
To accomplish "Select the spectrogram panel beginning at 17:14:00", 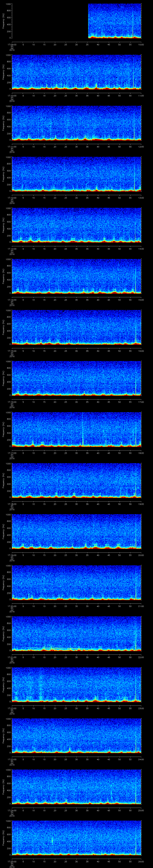I will click(76, 276).
